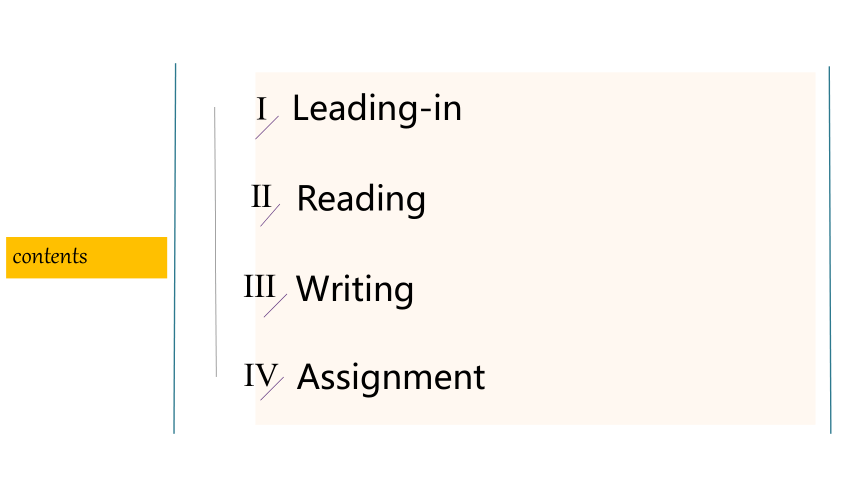Click the blue vertical line beside contents box
Screen dimensions: 860x484
(x=175, y=249)
